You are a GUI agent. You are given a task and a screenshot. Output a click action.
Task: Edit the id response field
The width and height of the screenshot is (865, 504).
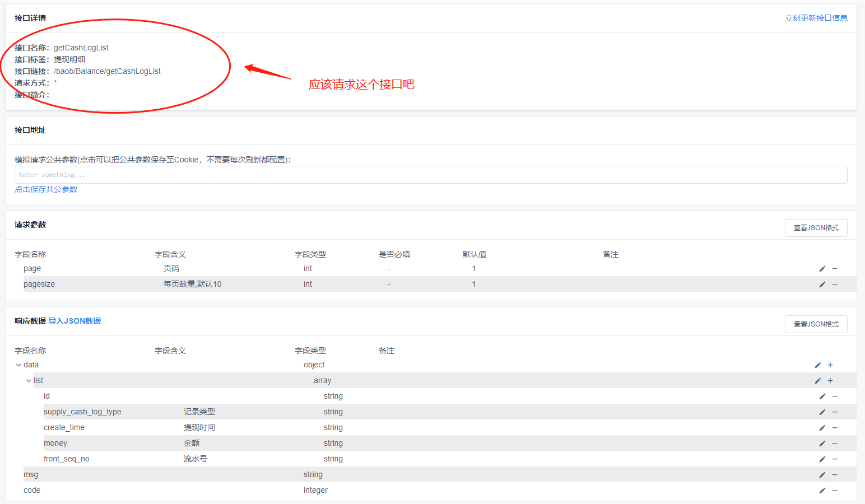pos(822,396)
